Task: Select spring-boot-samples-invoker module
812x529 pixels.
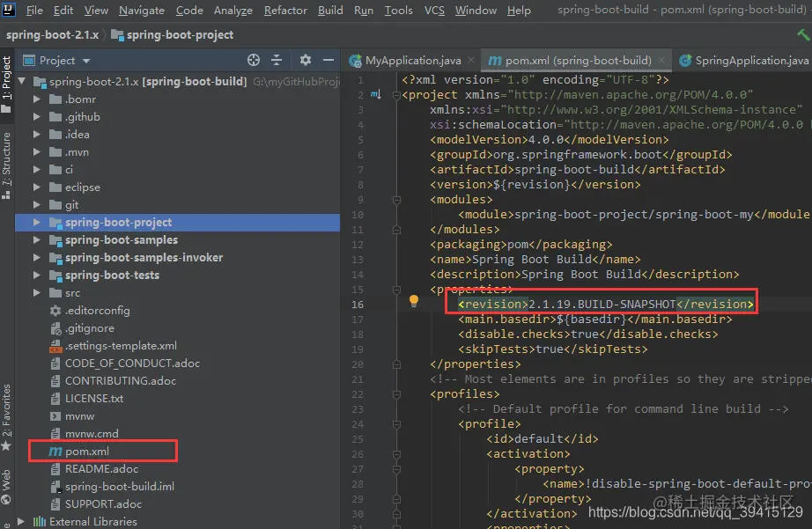Action: pyautogui.click(x=144, y=258)
